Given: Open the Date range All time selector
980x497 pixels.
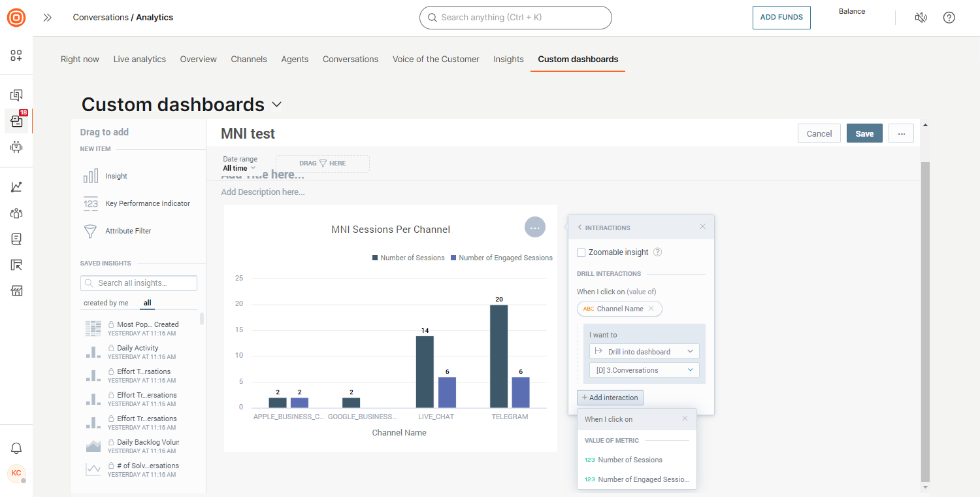Looking at the screenshot, I should [239, 168].
